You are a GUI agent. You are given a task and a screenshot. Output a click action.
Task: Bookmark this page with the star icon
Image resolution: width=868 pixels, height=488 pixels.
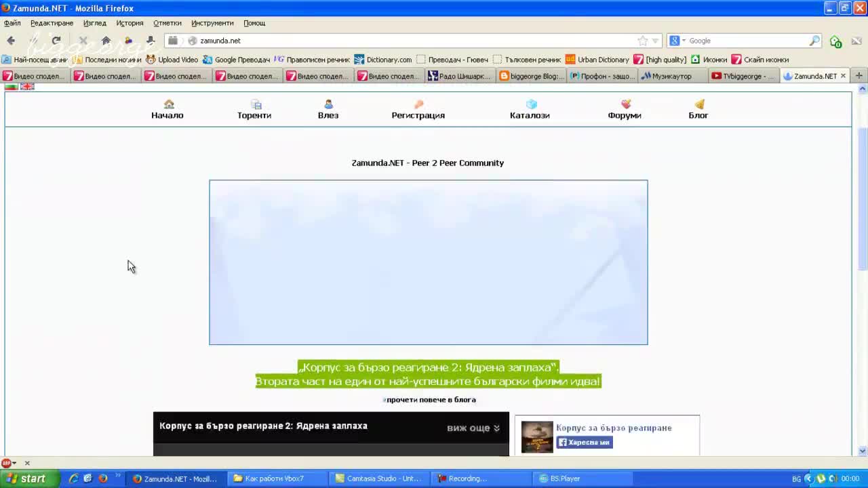642,41
